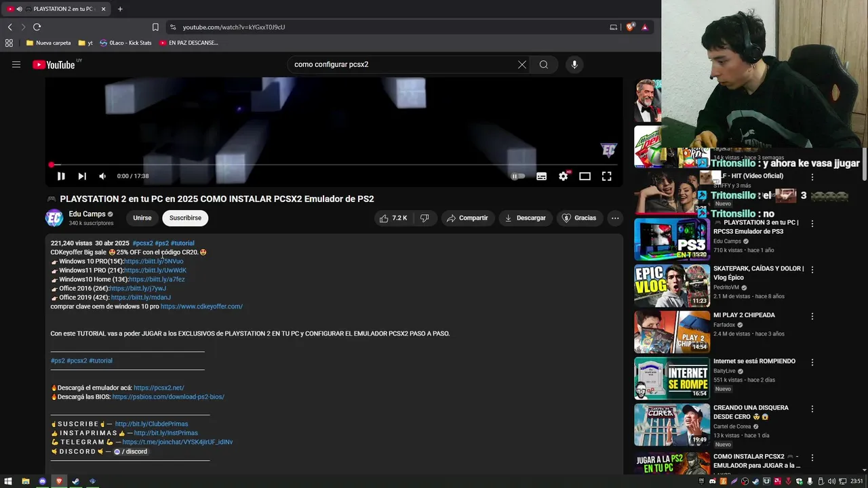Image resolution: width=868 pixels, height=488 pixels.
Task: Reload the current page
Action: pyautogui.click(x=37, y=27)
